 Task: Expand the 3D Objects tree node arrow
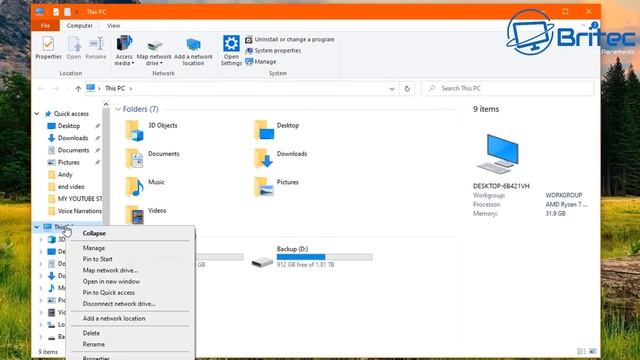[40, 240]
